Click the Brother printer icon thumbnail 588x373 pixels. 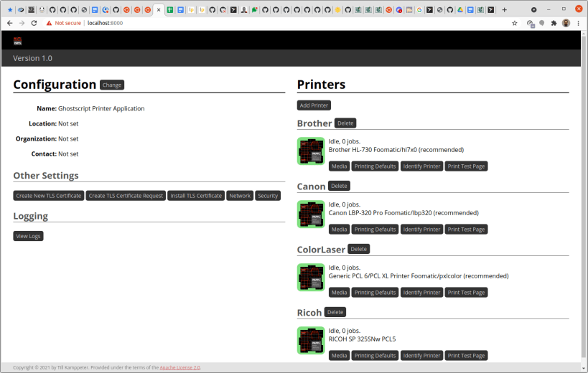[311, 151]
